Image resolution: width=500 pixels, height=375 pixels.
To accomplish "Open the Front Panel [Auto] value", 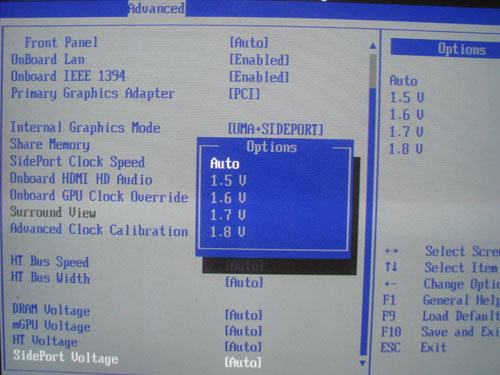I will coord(249,43).
